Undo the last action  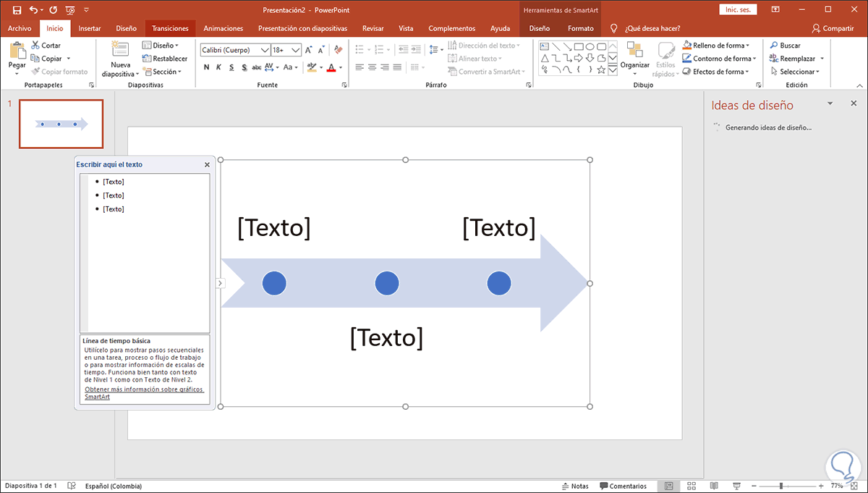tap(33, 10)
